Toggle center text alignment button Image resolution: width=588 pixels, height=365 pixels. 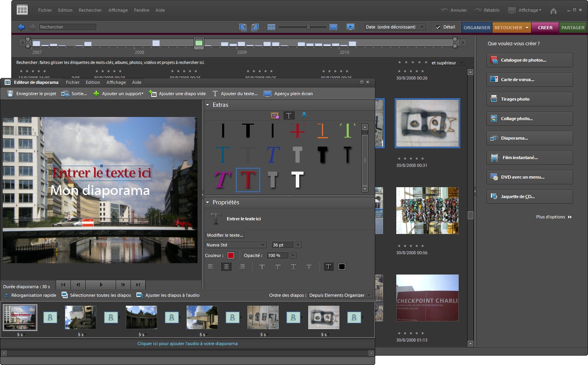(x=226, y=267)
